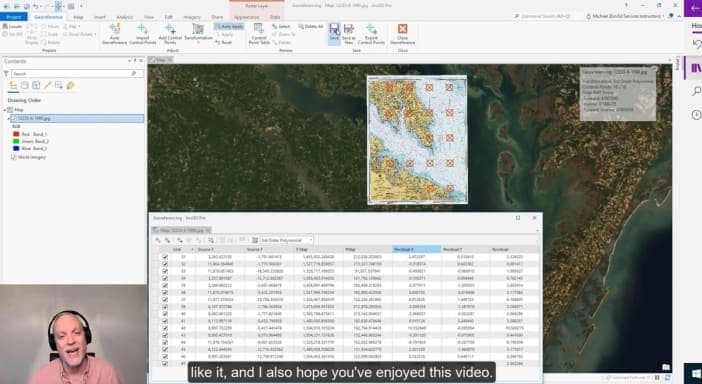702x384 pixels.
Task: Click the Map view tab above the map
Action: click(x=161, y=60)
